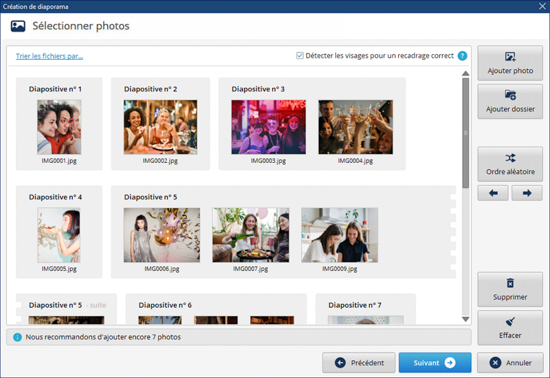Clear all photos with Effacer
Screen dimensions: 550x378
click(510, 328)
